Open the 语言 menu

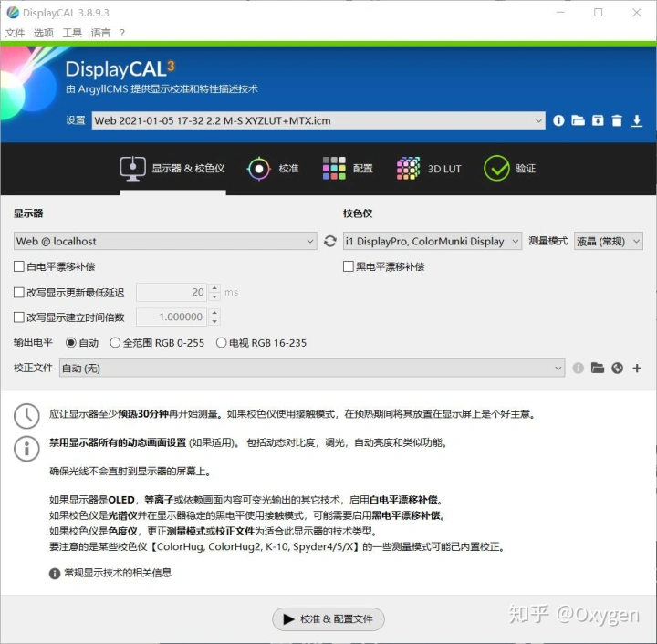click(x=100, y=33)
